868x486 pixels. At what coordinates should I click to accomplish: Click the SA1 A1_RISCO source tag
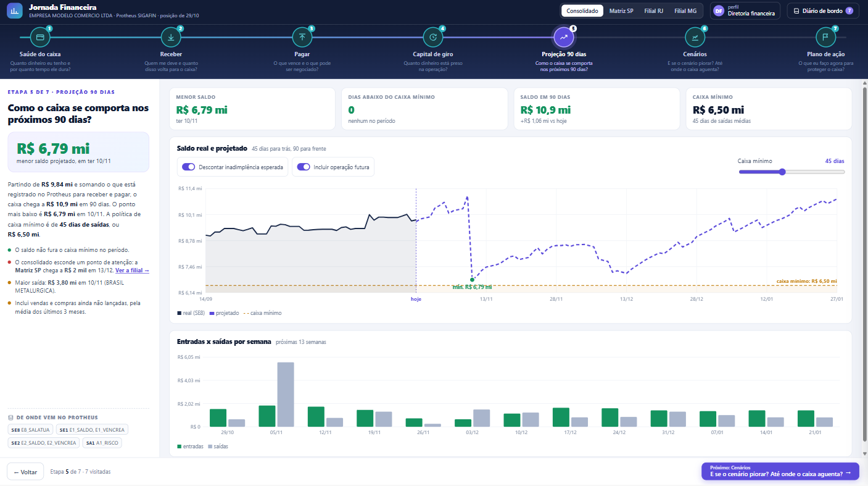coord(102,443)
